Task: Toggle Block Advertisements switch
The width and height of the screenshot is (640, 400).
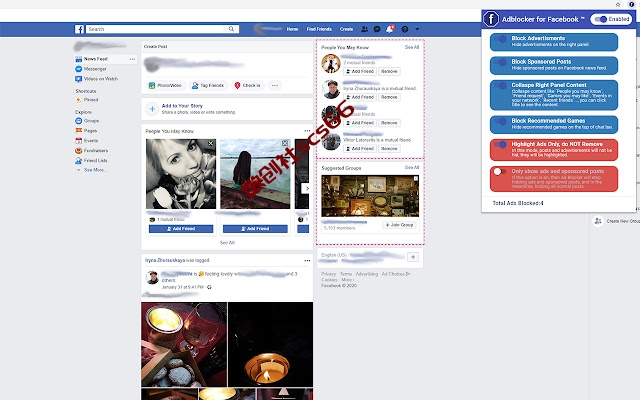Action: click(x=500, y=39)
